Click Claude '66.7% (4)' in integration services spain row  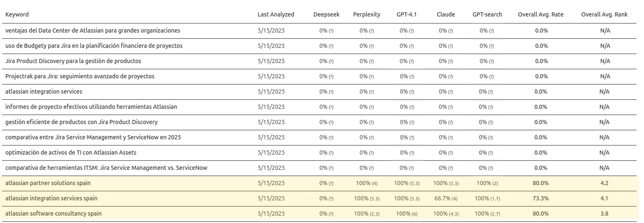tap(446, 198)
